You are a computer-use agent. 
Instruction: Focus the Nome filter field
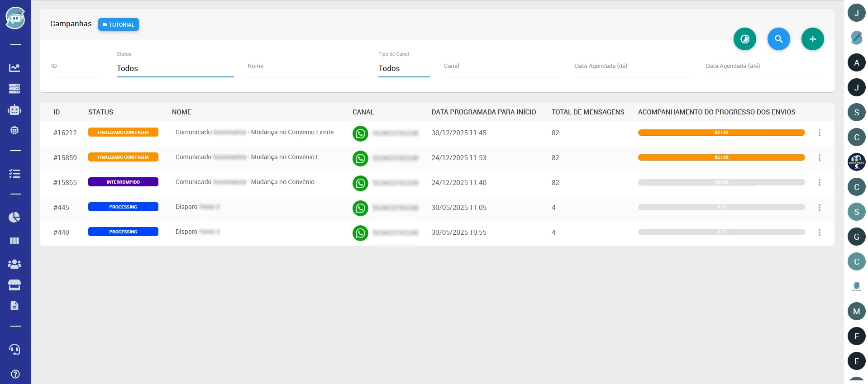306,68
